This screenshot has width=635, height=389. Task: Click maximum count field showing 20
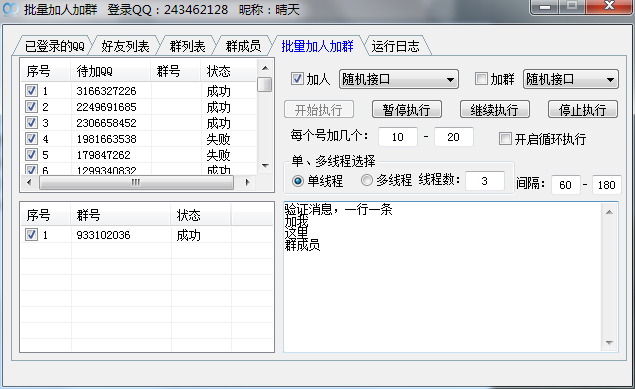coord(454,137)
